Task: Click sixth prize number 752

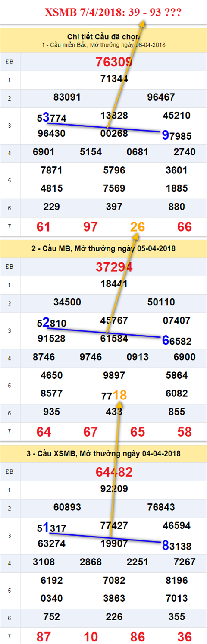Action: pos(51,617)
